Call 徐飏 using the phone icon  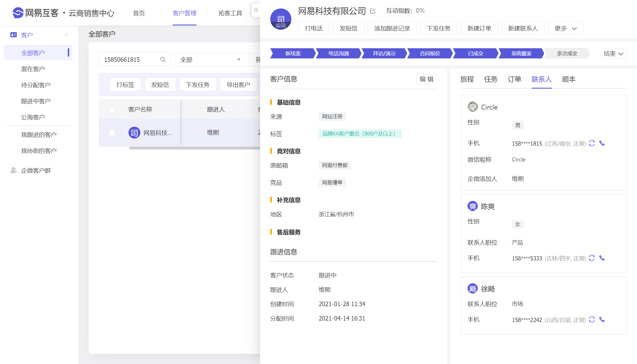pyautogui.click(x=602, y=320)
